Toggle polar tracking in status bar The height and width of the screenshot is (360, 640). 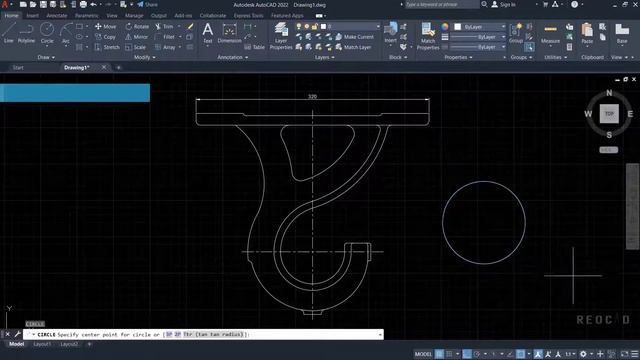pyautogui.click(x=477, y=354)
